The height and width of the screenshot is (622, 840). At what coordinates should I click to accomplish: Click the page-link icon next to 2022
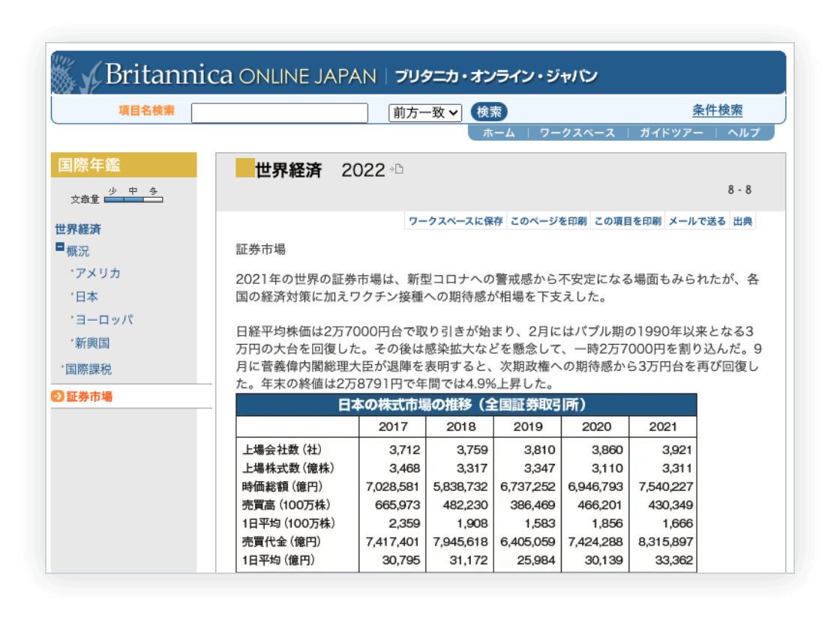click(x=397, y=169)
